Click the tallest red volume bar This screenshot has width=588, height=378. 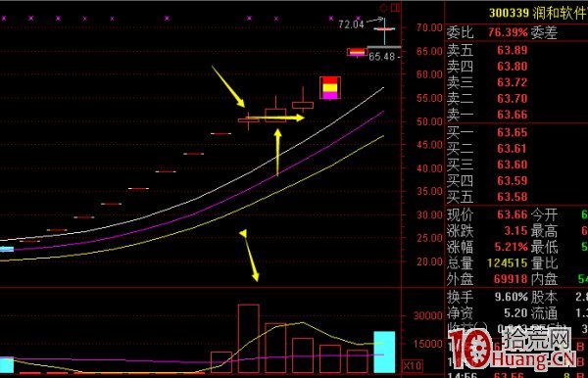point(248,339)
